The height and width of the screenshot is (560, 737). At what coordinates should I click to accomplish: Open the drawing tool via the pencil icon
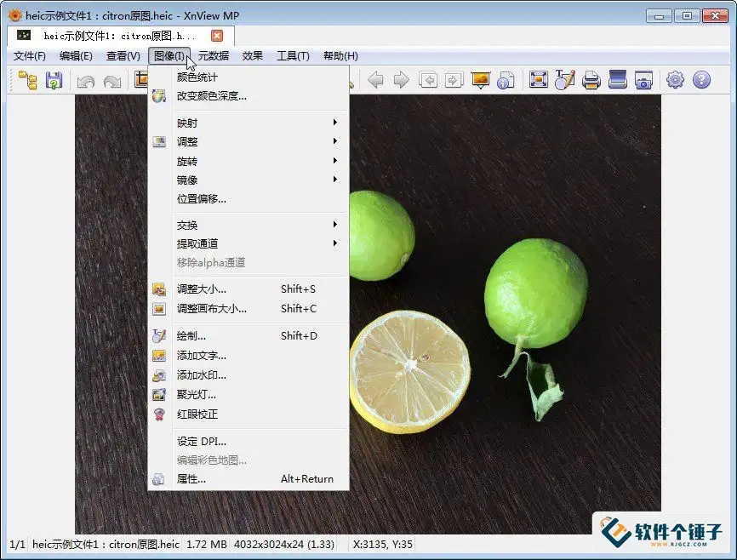pos(563,79)
